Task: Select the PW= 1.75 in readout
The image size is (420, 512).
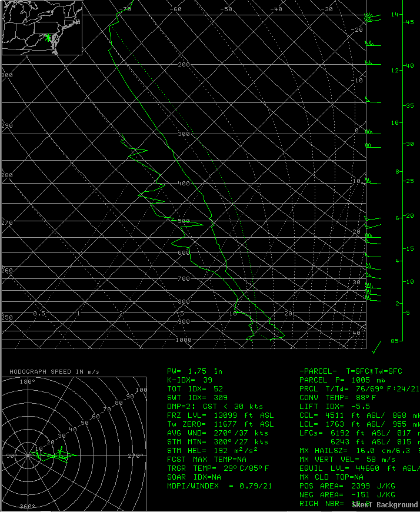Action: (195, 371)
